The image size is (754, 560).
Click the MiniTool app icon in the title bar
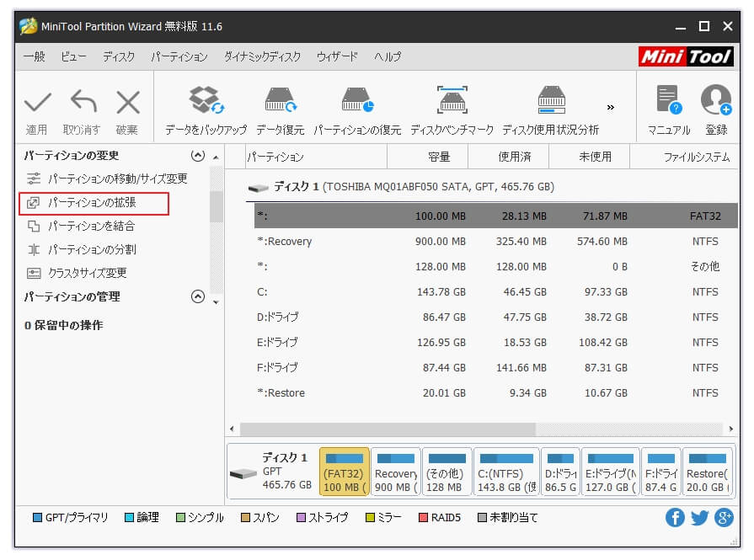pyautogui.click(x=29, y=26)
